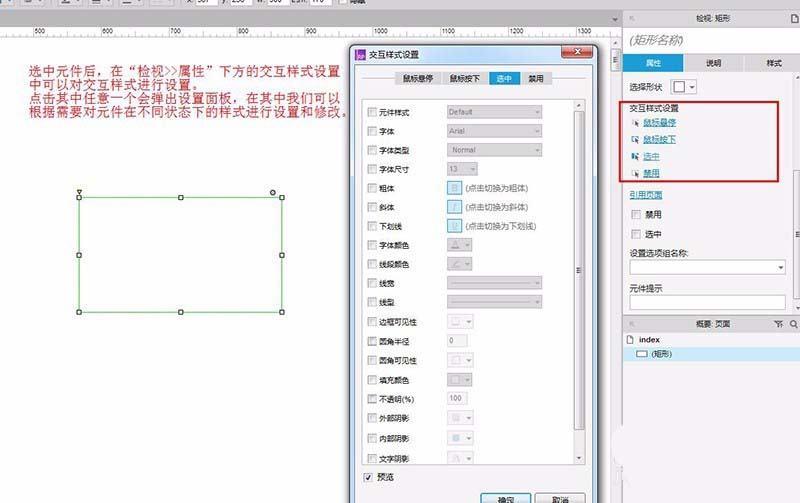The image size is (800, 503).
Task: Click search icon in outline panel header
Action: 793,324
